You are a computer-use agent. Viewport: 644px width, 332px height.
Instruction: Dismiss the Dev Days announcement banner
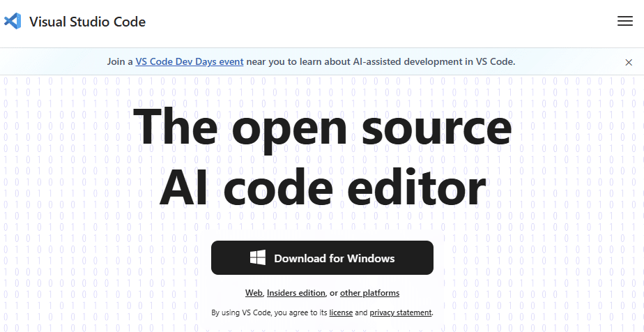click(x=629, y=63)
